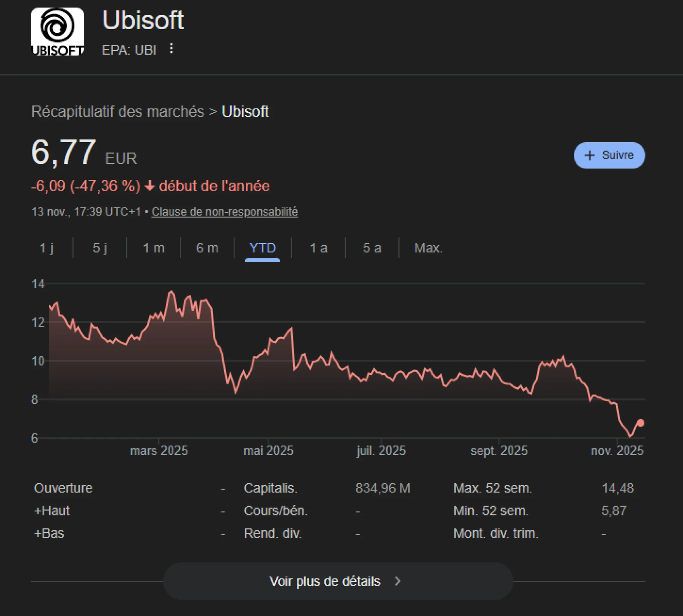Select the 5 a time range
Viewport: 683px width, 616px height.
click(371, 248)
